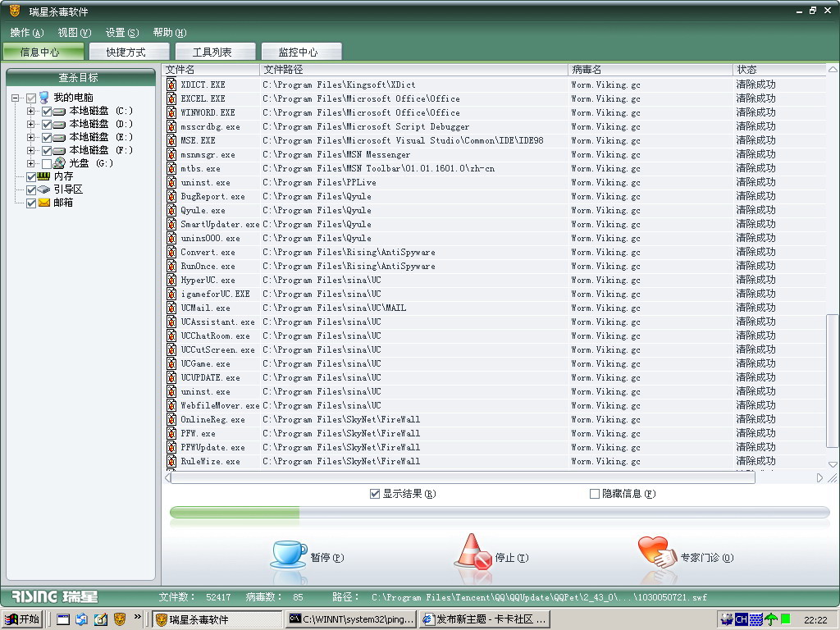Click the CH language indicator in tray
The height and width of the screenshot is (630, 840).
pyautogui.click(x=742, y=619)
